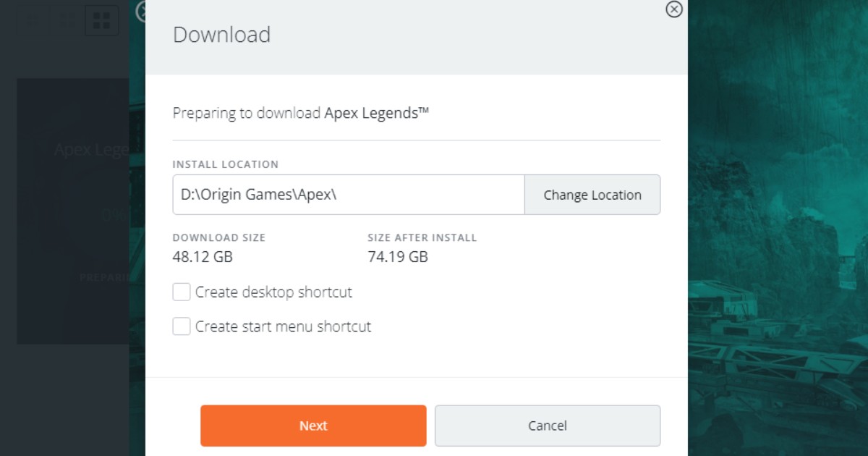Click the dimmed PREPARING status text
The height and width of the screenshot is (456, 868).
(x=105, y=277)
